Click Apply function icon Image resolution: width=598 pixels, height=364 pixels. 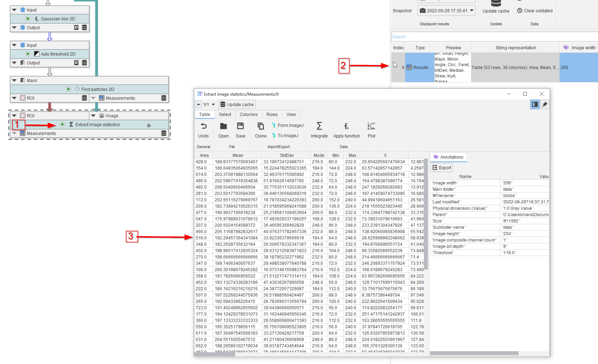coord(346,126)
